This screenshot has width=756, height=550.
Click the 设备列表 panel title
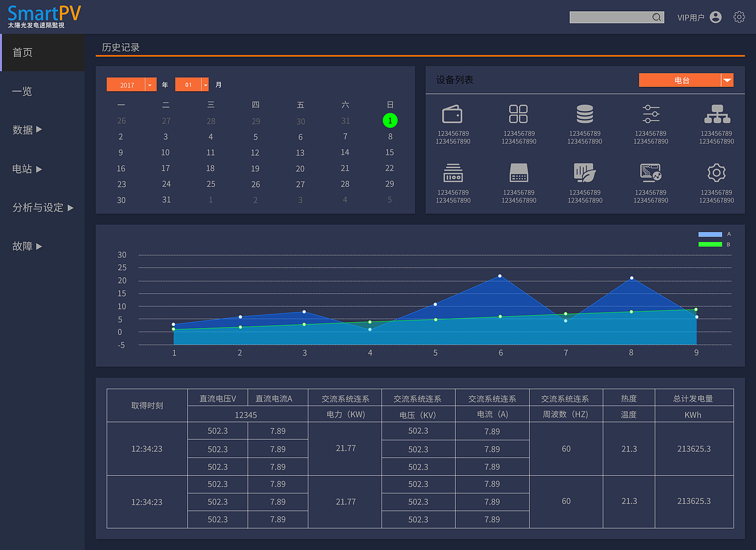(455, 80)
